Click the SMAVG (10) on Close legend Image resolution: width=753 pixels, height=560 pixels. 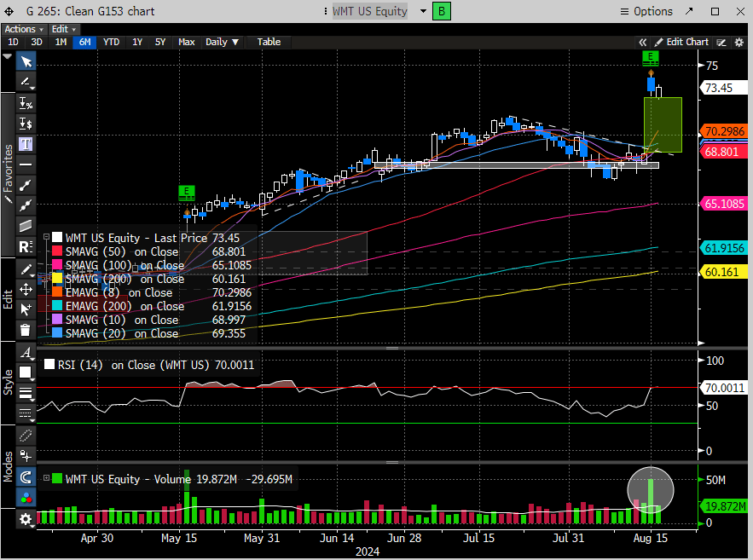tap(122, 320)
